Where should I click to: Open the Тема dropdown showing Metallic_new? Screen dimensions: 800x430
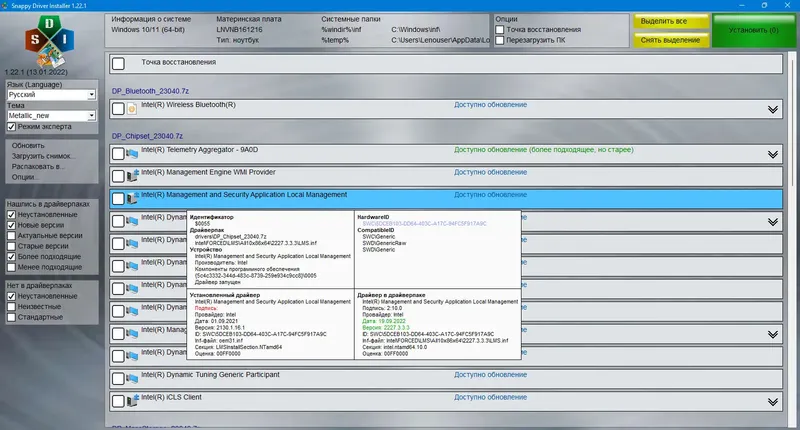(51, 116)
